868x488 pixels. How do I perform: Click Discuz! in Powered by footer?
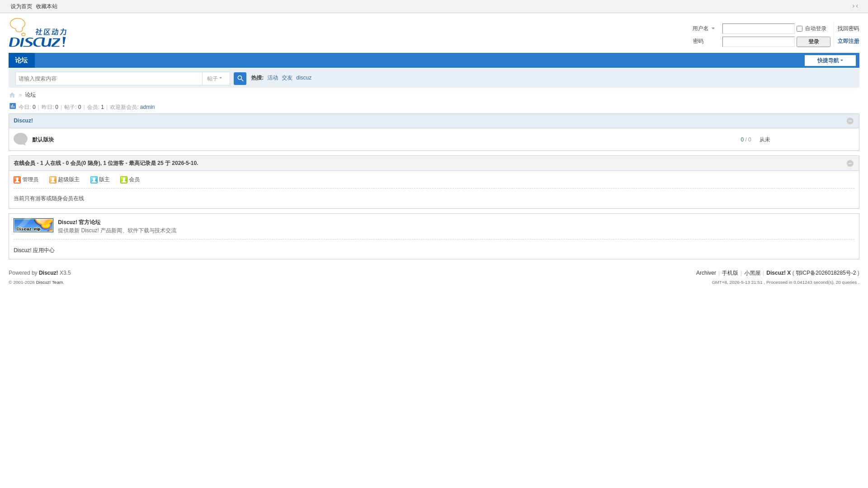point(48,273)
